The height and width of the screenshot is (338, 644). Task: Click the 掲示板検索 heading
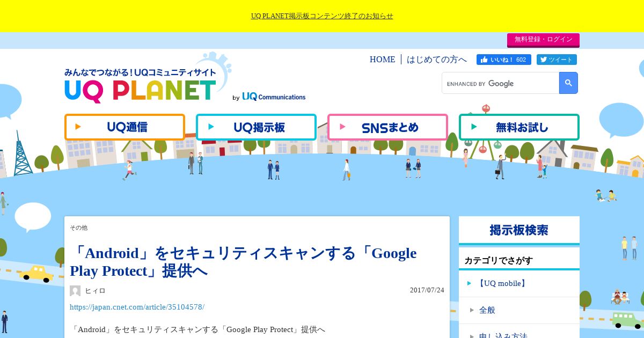(x=519, y=230)
